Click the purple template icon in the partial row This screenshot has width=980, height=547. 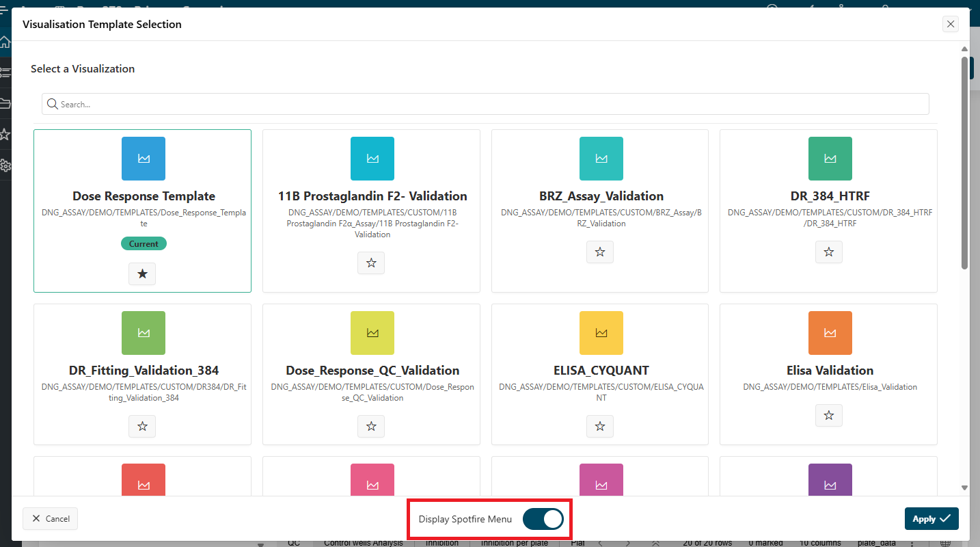click(x=830, y=480)
